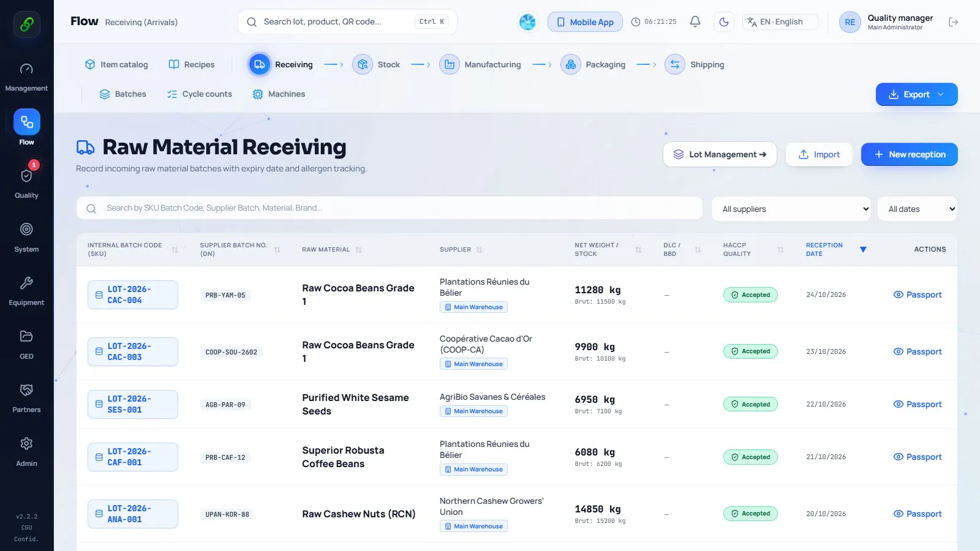Viewport: 980px width, 551px height.
Task: Open the System sidebar section
Action: pos(26,238)
